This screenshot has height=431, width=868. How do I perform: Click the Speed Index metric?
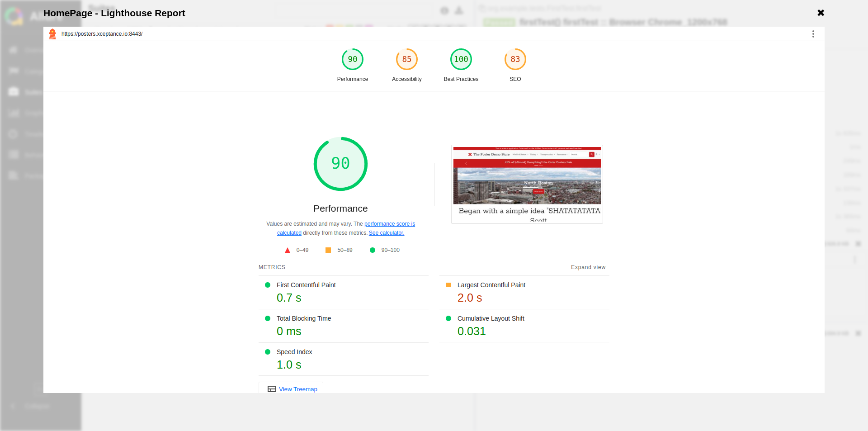294,352
